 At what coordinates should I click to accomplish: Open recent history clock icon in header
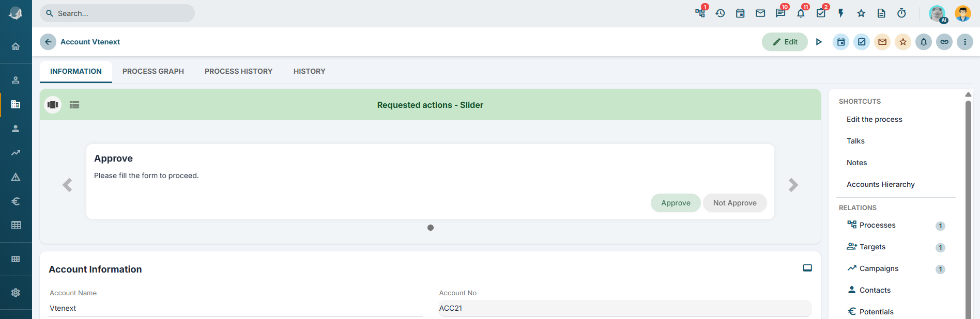tap(720, 13)
